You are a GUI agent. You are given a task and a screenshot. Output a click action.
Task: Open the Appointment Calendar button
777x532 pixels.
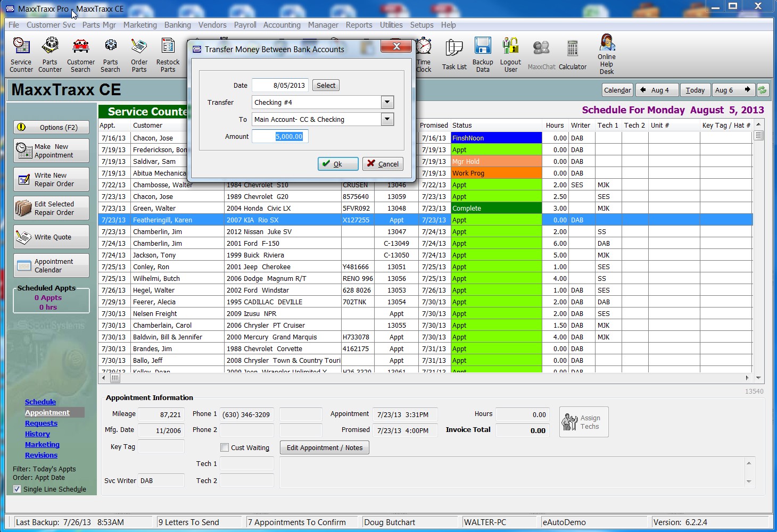[x=51, y=265]
